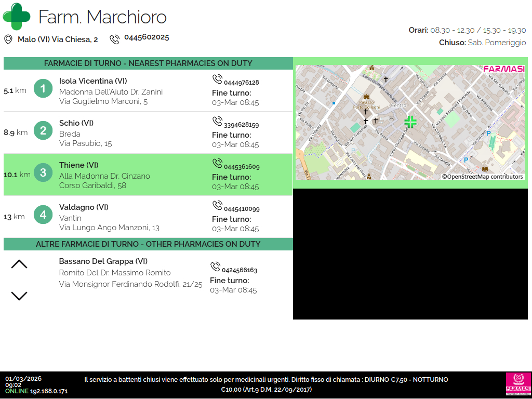The width and height of the screenshot is (532, 399).
Task: Click the location pin icon by the address
Action: point(8,39)
